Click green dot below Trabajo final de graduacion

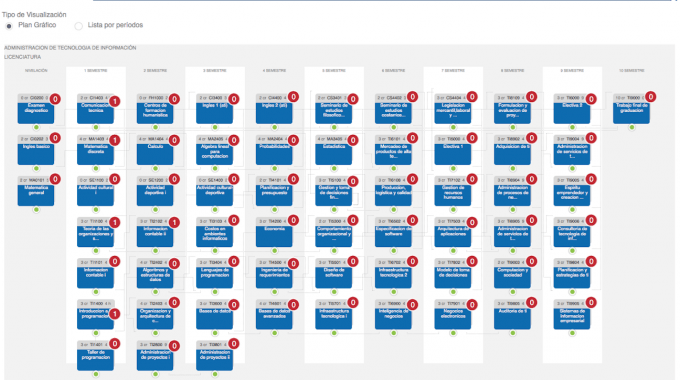coord(632,127)
